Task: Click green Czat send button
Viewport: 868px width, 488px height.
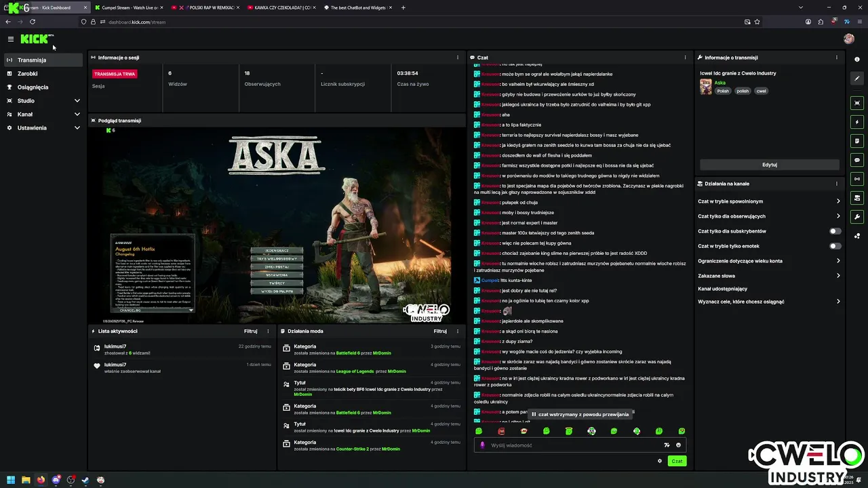Action: coord(677,461)
